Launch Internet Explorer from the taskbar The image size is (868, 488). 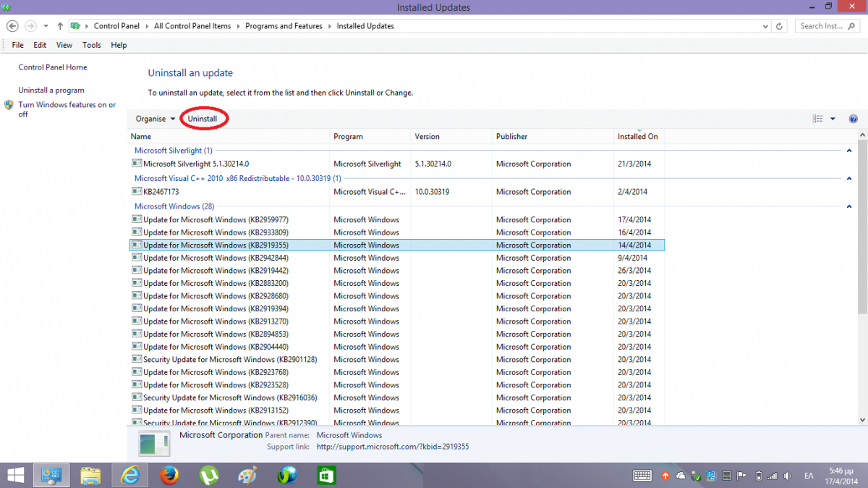(x=131, y=475)
